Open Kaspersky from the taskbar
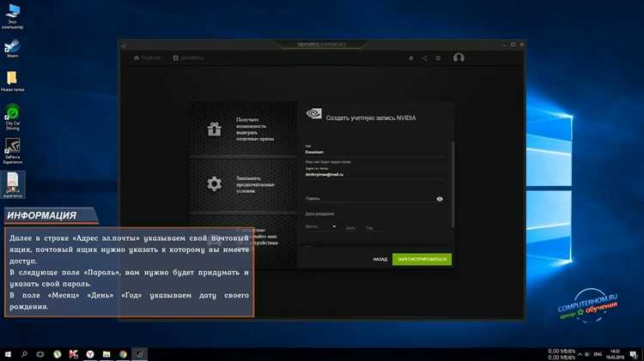644x361 pixels. coord(74,354)
